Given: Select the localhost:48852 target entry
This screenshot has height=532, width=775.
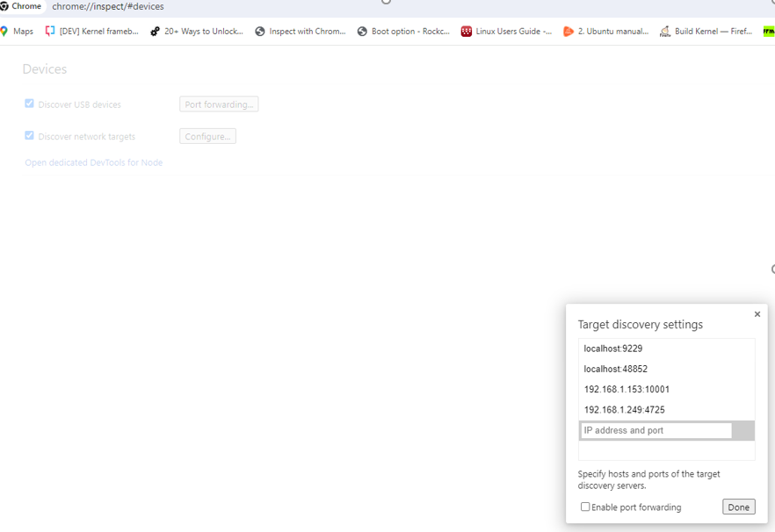Looking at the screenshot, I should (x=616, y=369).
